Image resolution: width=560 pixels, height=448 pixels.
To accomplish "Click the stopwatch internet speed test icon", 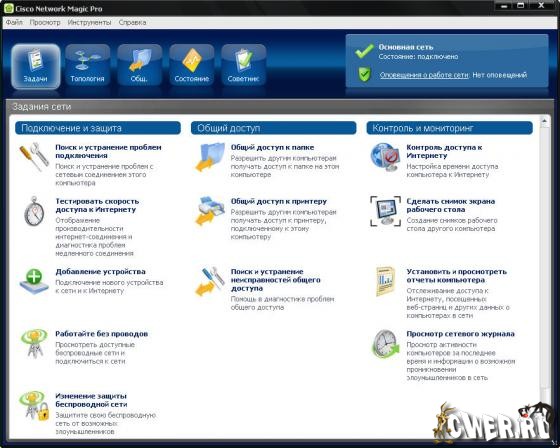I will point(34,211).
